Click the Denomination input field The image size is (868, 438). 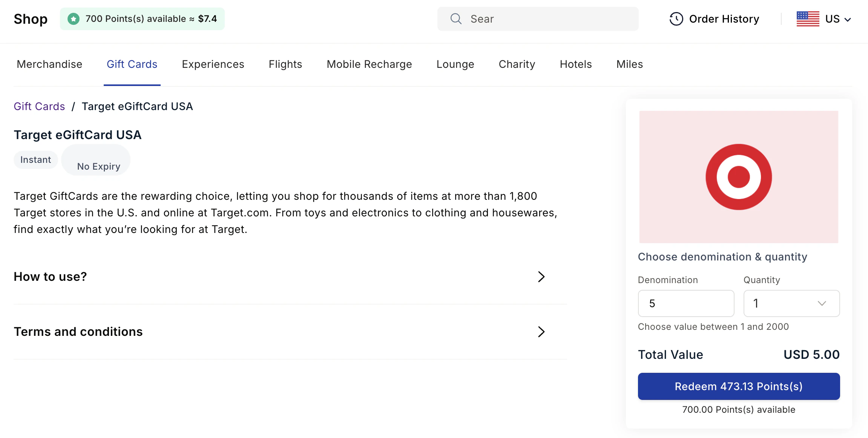pyautogui.click(x=686, y=303)
